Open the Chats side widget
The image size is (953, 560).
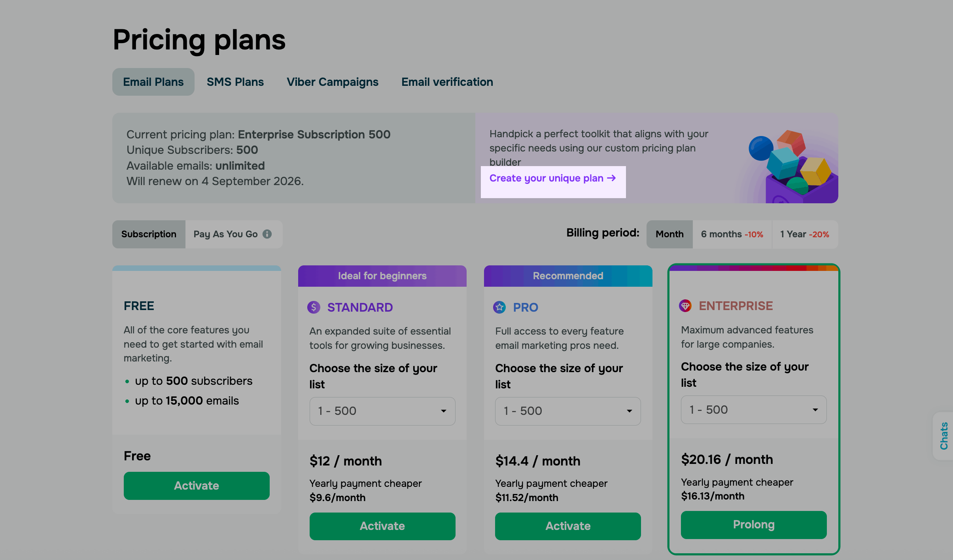tap(944, 436)
